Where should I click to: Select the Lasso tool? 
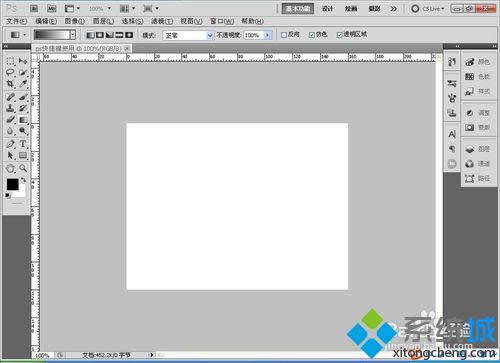coord(10,73)
